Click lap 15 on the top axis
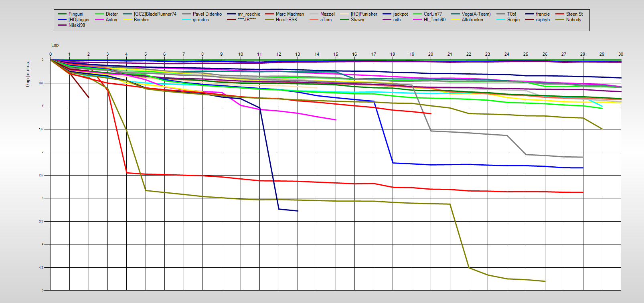This screenshot has height=303, width=644. click(x=336, y=54)
